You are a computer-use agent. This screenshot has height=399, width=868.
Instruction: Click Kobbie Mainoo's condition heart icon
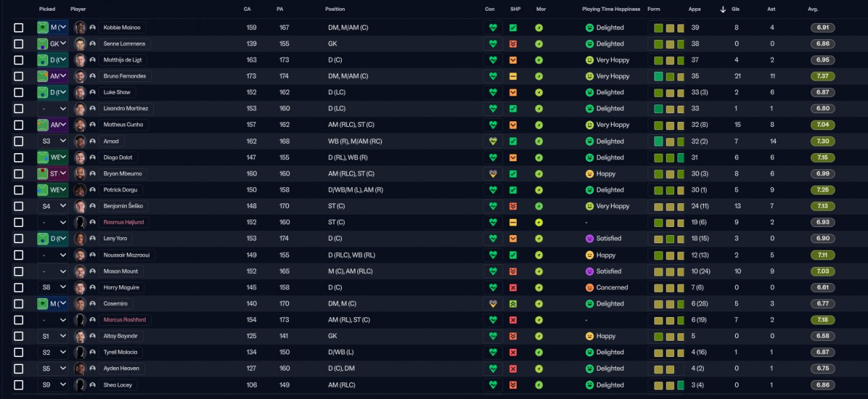click(x=493, y=28)
